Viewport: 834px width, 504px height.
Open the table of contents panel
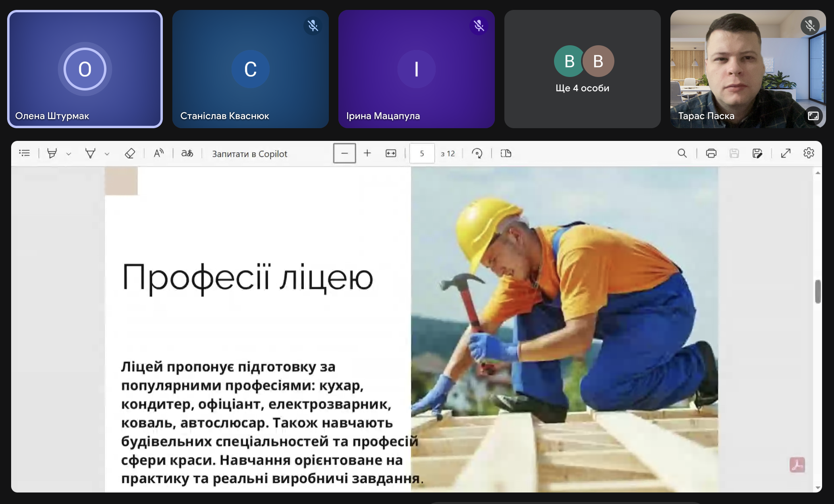[x=25, y=153]
